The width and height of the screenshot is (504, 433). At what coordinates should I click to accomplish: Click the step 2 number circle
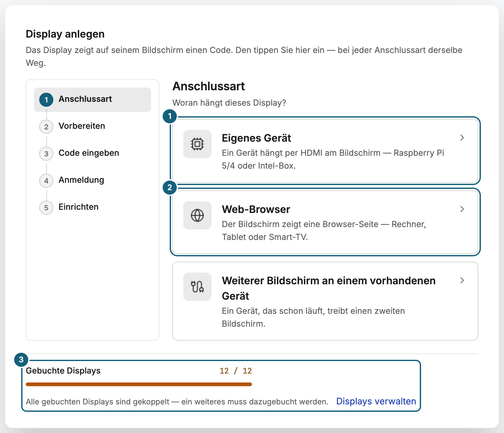click(46, 127)
